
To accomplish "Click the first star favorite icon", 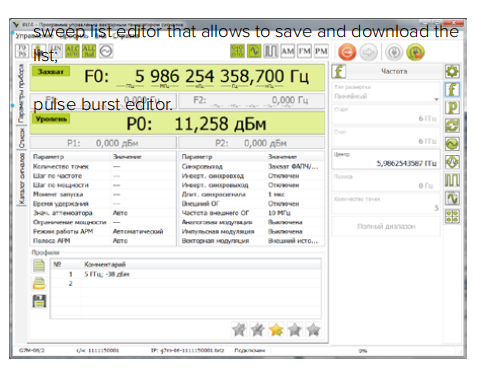I will point(239,330).
